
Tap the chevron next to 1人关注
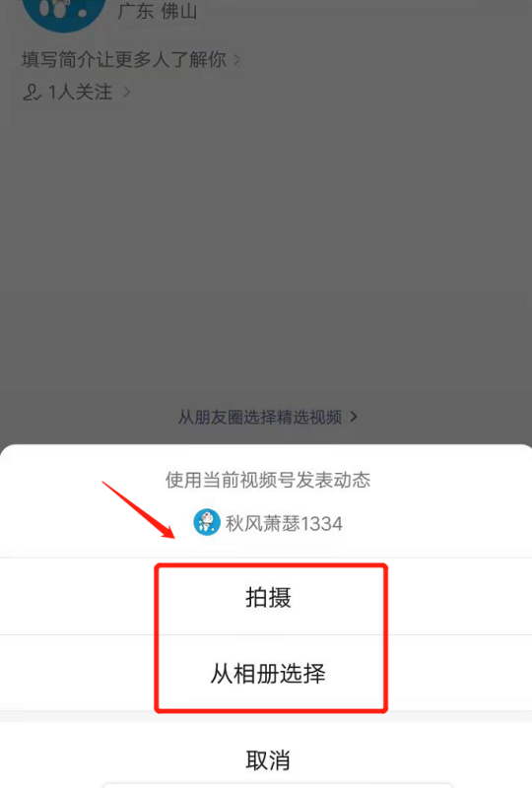coord(127,92)
